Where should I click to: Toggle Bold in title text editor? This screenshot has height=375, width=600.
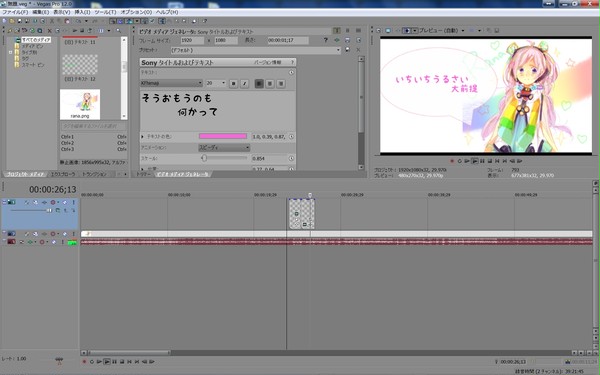233,83
